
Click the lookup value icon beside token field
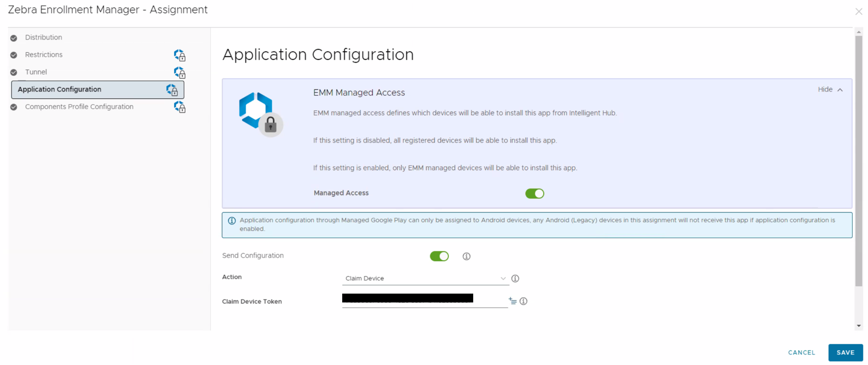tap(512, 301)
